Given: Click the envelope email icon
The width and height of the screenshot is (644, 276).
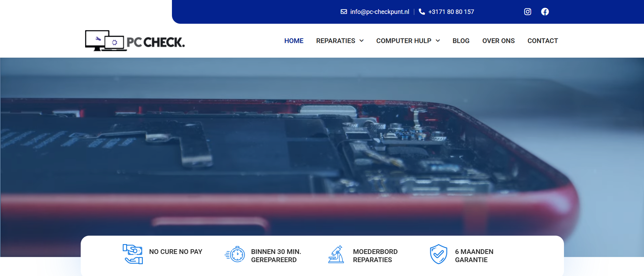Looking at the screenshot, I should (x=344, y=12).
